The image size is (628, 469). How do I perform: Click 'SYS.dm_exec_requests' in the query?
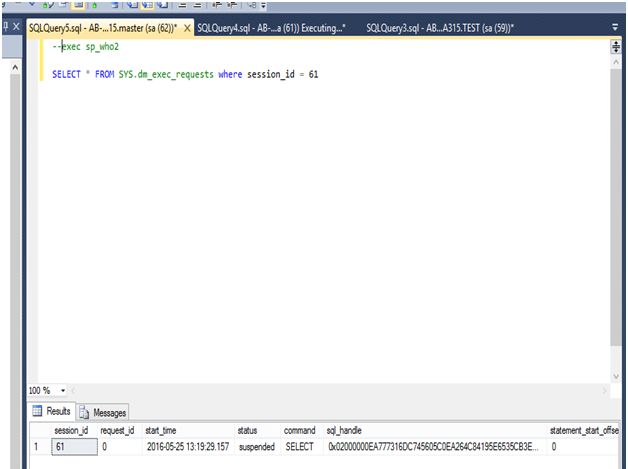[x=166, y=74]
